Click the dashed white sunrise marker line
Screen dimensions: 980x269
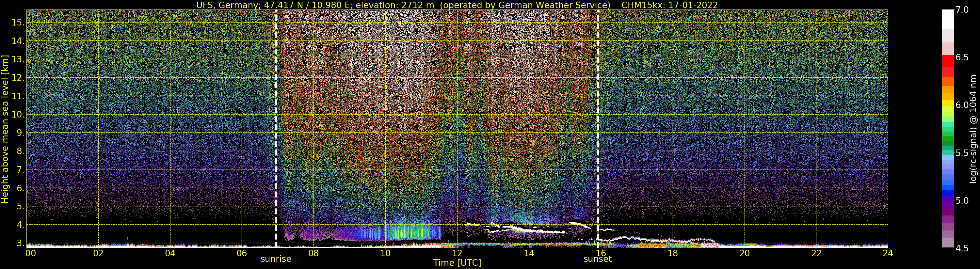coord(276,129)
